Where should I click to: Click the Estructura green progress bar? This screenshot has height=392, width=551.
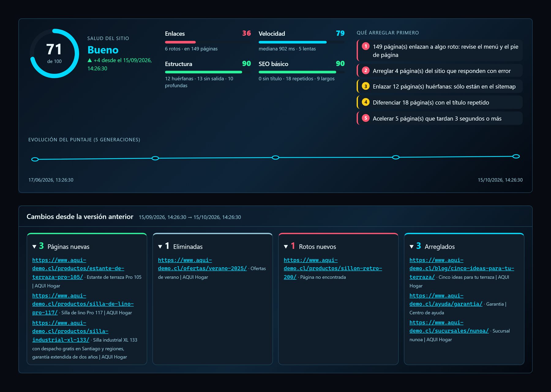pos(204,72)
